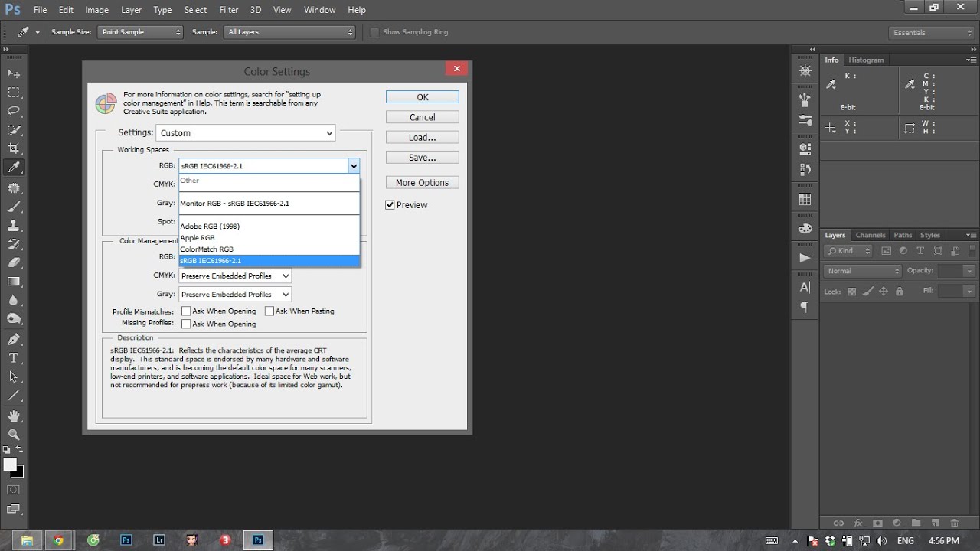This screenshot has height=551, width=980.
Task: Open the Sample All Layers dropdown
Action: tap(290, 32)
